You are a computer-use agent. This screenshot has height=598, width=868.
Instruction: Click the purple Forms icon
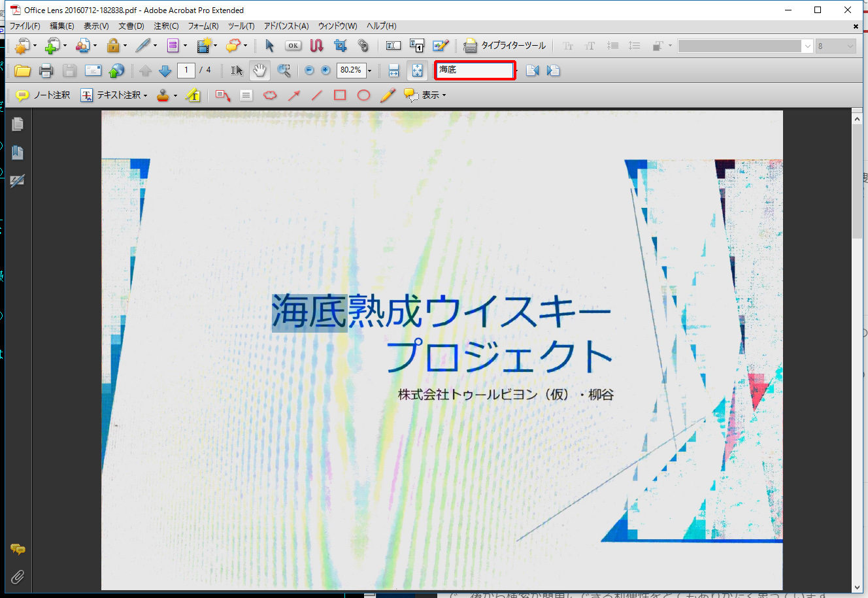click(173, 46)
